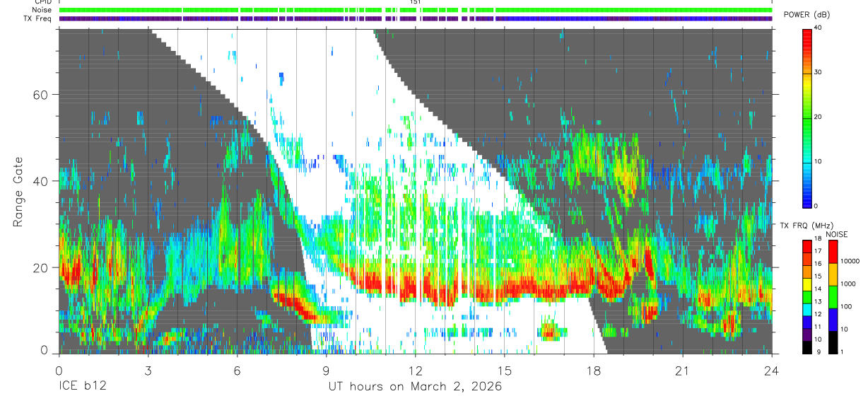868x401 pixels.
Task: Click the blue NOISE block between 10 and 100
Action: point(833,320)
